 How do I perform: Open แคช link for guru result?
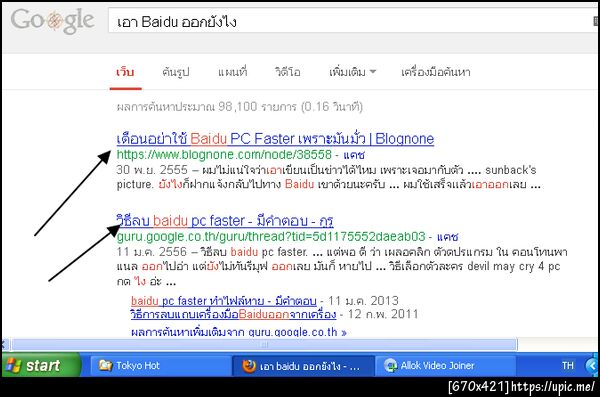(x=447, y=237)
